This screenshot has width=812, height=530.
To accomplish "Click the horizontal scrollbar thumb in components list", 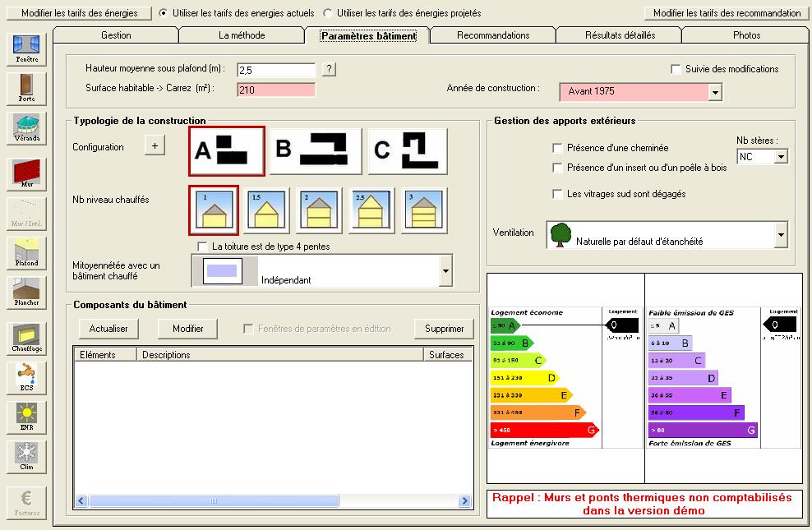I will pos(214,500).
